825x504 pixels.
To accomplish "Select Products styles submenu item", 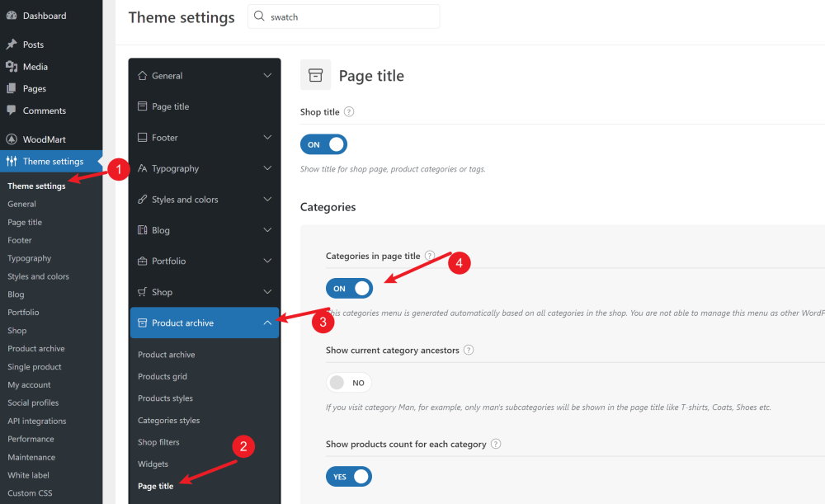I will coord(165,398).
